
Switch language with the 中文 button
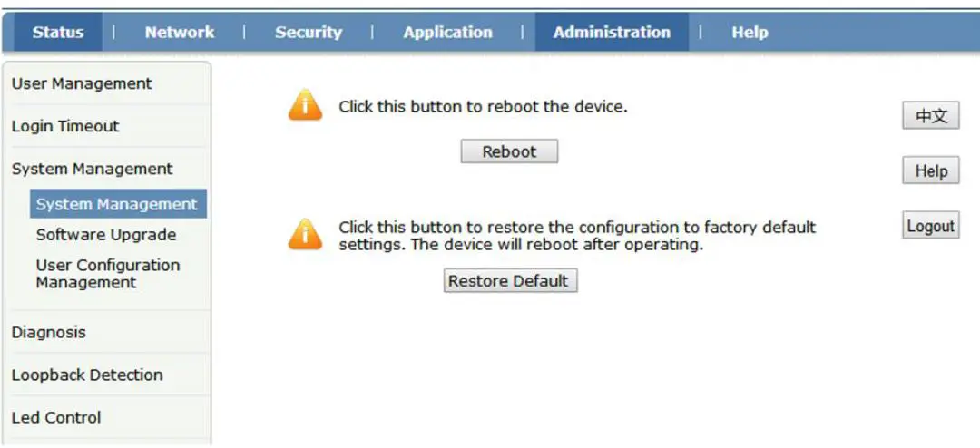(931, 116)
